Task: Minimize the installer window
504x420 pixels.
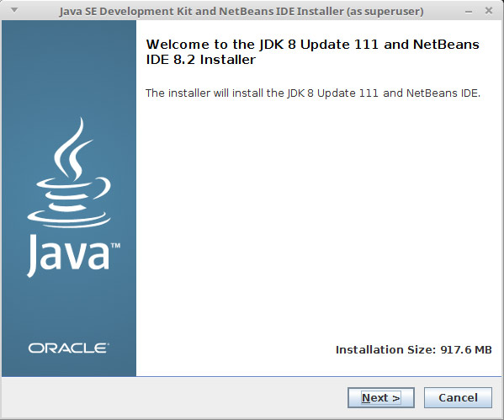Action: (x=469, y=12)
